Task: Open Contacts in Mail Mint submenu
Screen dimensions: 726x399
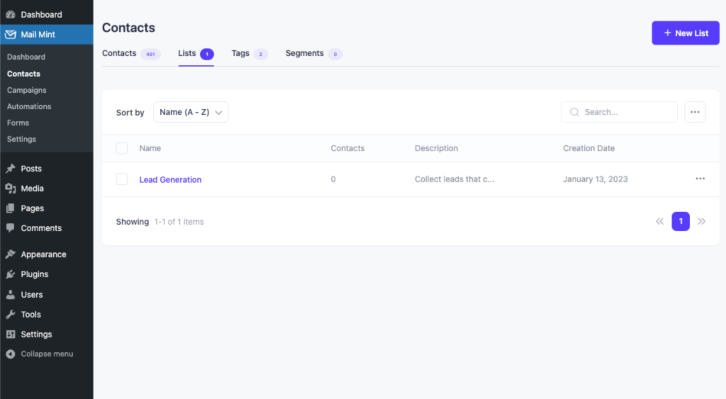Action: 24,74
